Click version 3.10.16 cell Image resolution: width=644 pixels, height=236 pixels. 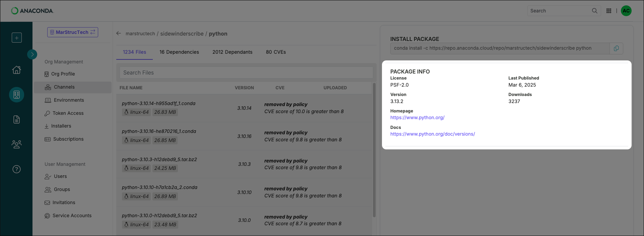point(244,136)
